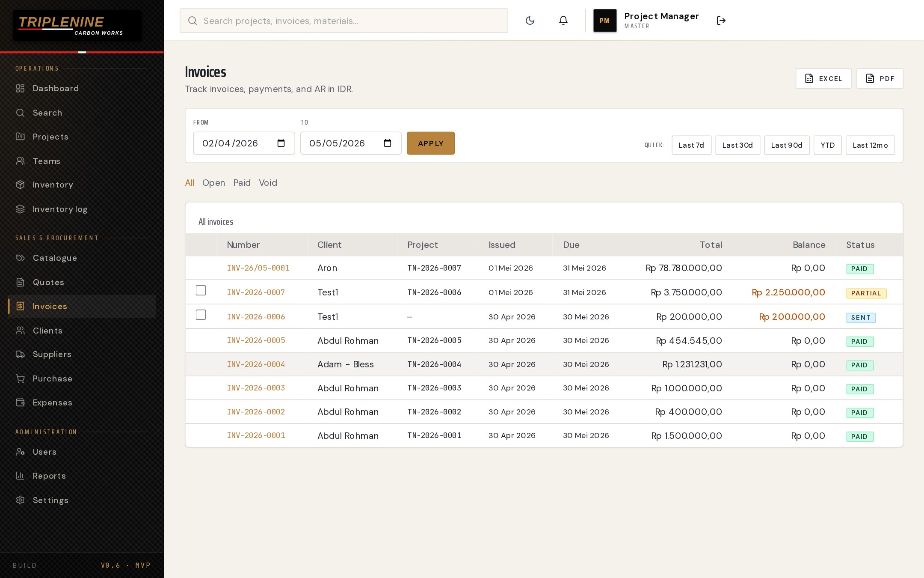This screenshot has height=578, width=924.
Task: Export invoices with the PDF button
Action: [880, 78]
